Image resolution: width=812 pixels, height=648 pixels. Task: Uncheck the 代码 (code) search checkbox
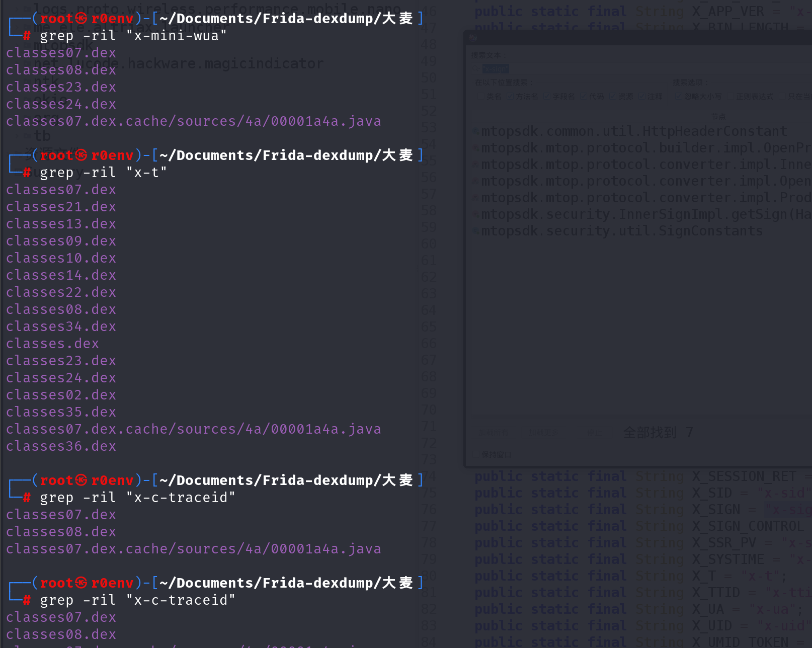[584, 97]
